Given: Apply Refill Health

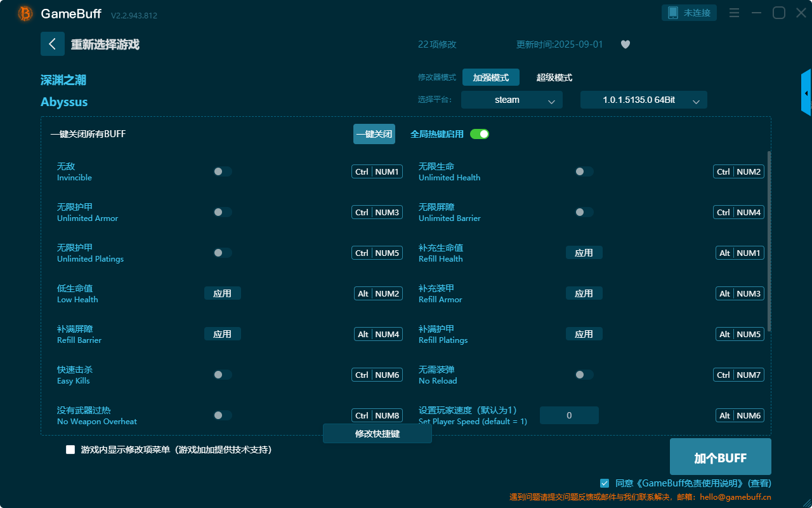Looking at the screenshot, I should (584, 253).
